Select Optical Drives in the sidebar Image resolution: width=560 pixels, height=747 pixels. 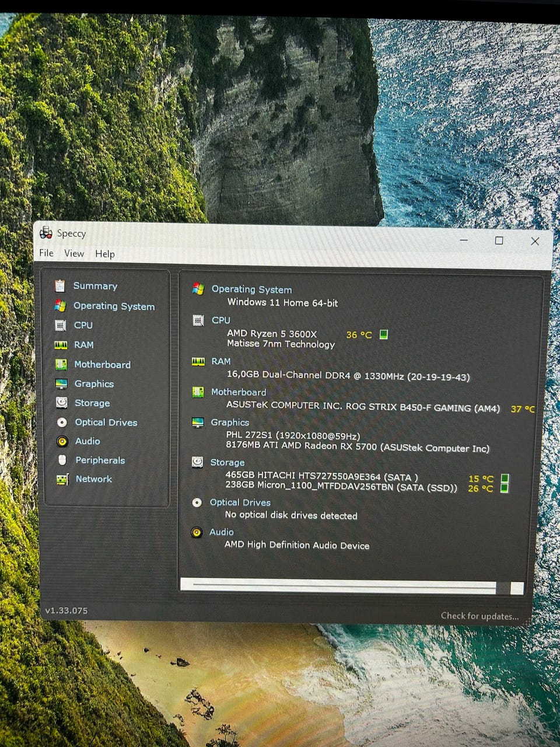[106, 422]
